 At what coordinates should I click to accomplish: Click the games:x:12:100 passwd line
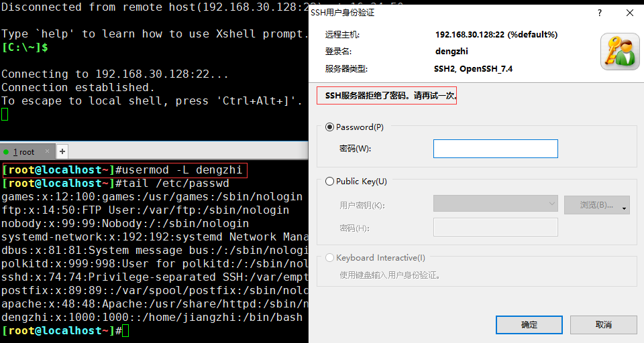(x=152, y=197)
